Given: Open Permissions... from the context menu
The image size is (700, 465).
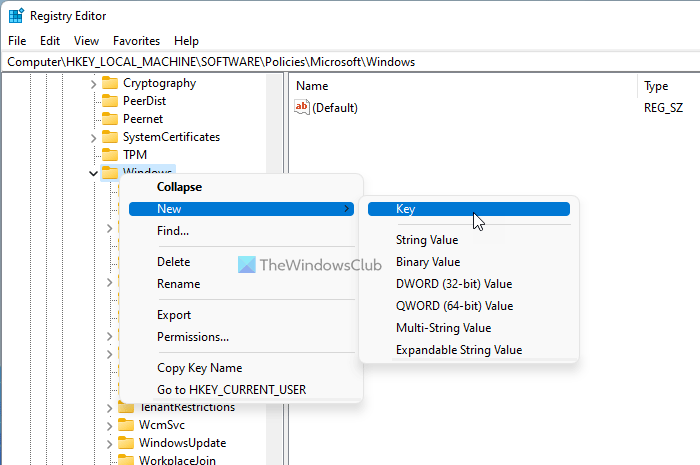Looking at the screenshot, I should click(x=241, y=337).
